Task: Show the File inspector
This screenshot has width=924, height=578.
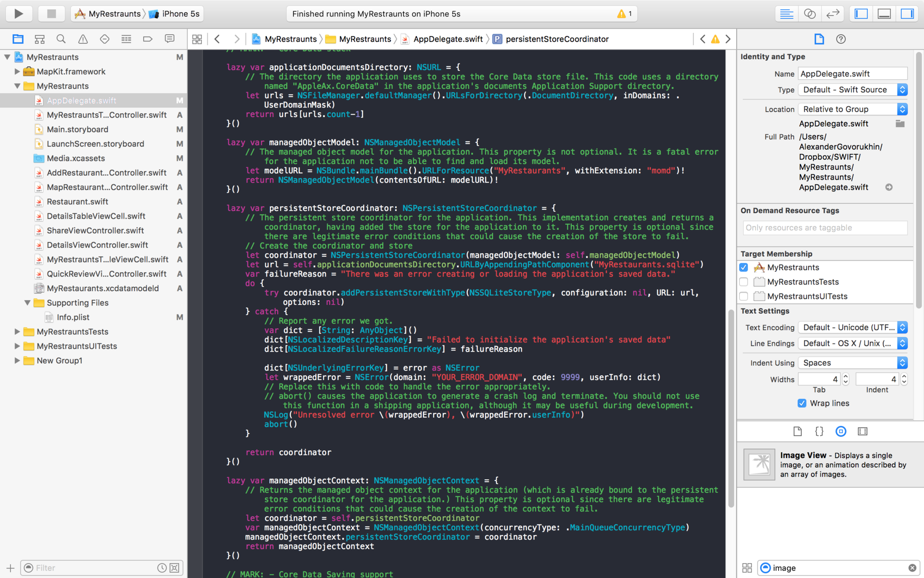Action: pyautogui.click(x=819, y=39)
